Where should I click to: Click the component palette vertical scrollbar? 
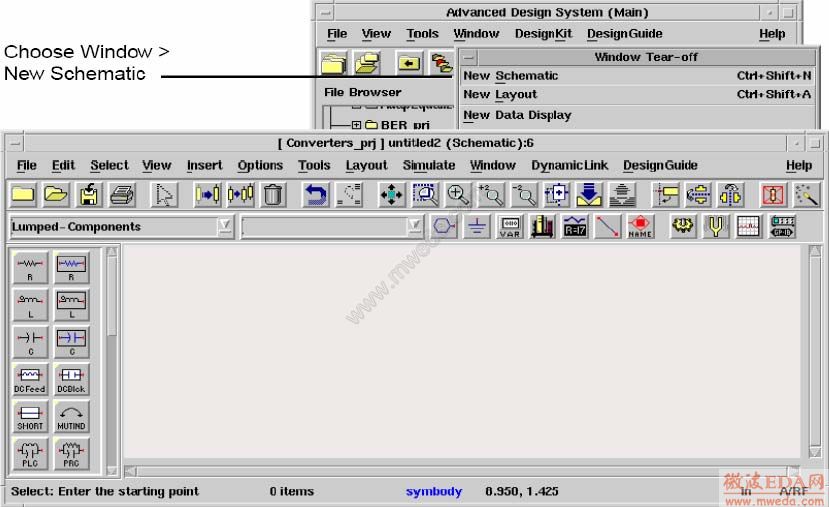112,361
